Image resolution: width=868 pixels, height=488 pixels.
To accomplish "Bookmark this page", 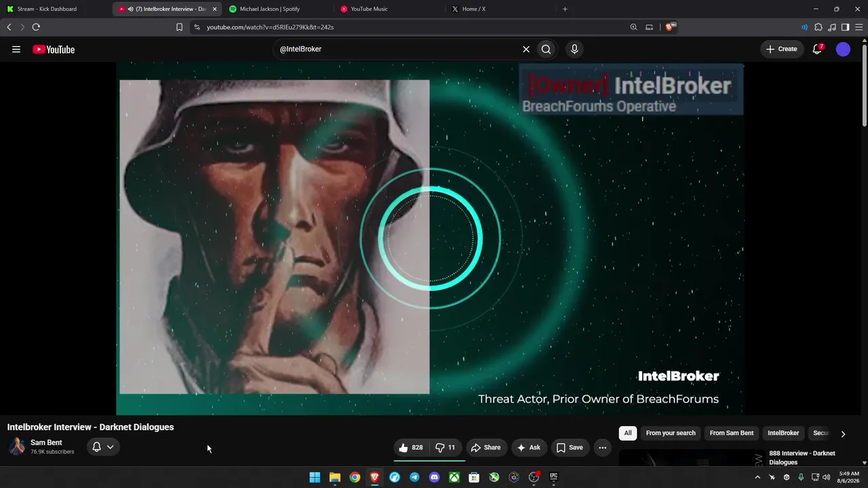I will pos(179,27).
